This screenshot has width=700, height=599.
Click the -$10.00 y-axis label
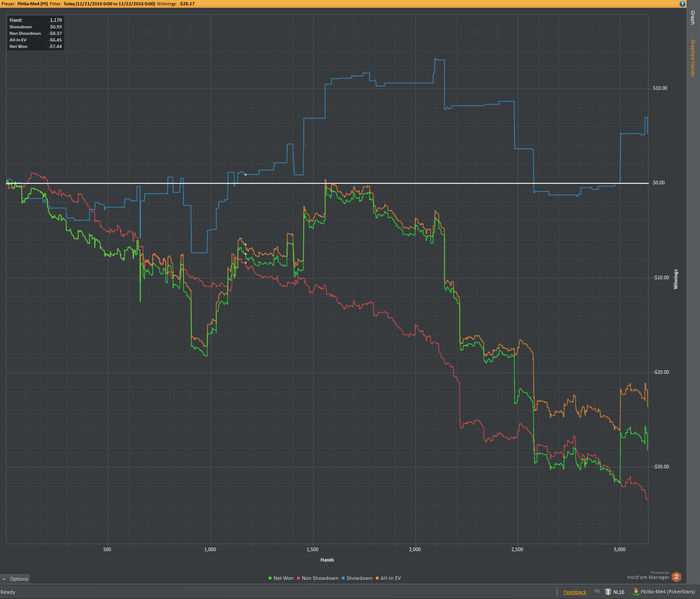pos(659,278)
